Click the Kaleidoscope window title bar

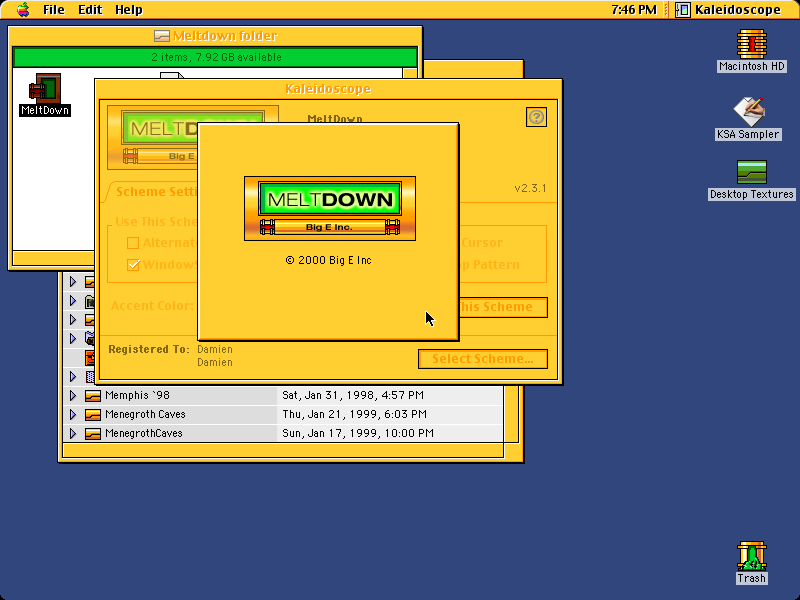point(328,89)
